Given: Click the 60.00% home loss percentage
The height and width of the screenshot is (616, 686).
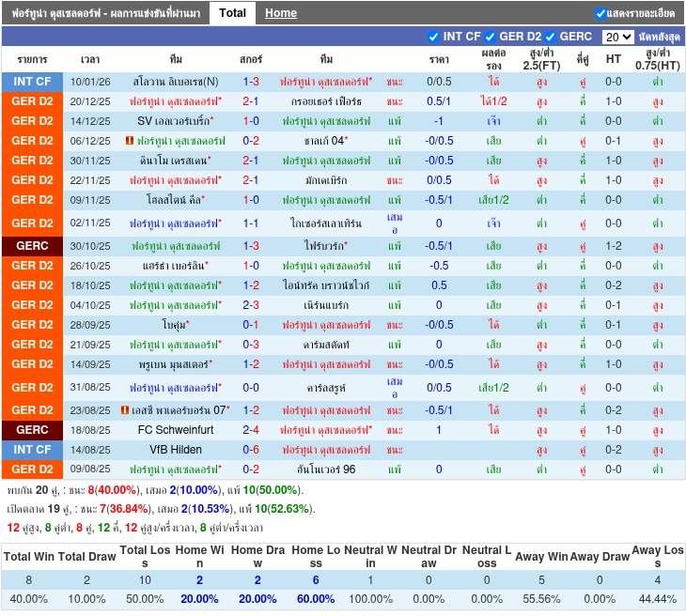Looking at the screenshot, I should tap(316, 599).
